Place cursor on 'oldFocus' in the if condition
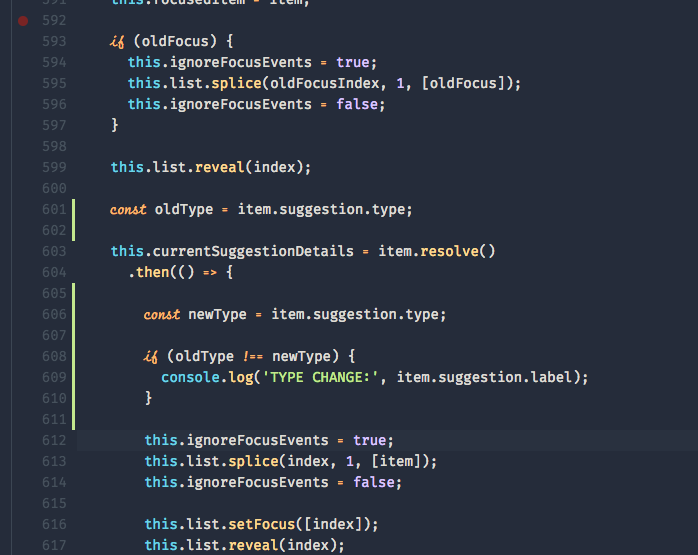 175,41
